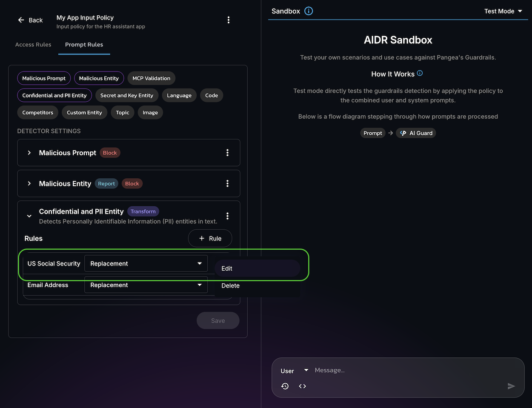This screenshot has height=408, width=532.
Task: Toggle the Secret and Key Entity chip
Action: [x=126, y=95]
